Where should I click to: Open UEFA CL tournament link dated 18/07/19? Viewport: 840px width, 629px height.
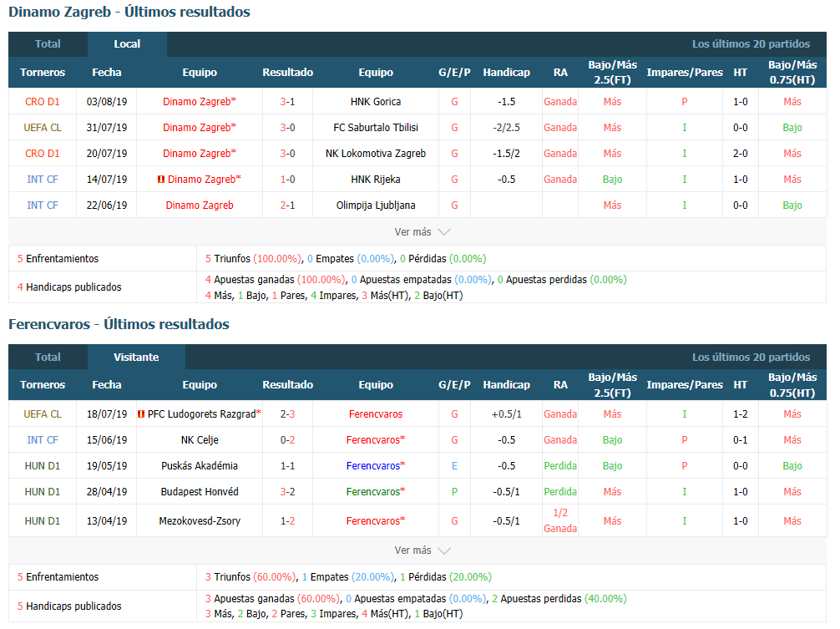click(x=43, y=414)
